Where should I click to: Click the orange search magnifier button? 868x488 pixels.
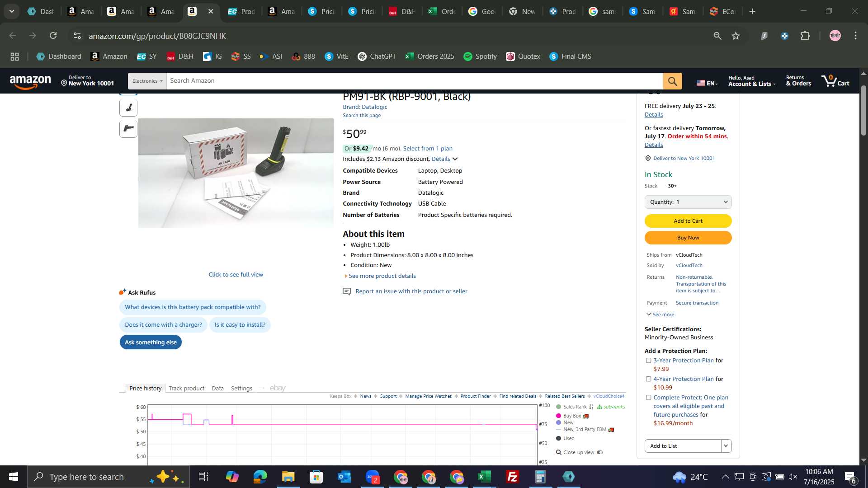tap(672, 81)
